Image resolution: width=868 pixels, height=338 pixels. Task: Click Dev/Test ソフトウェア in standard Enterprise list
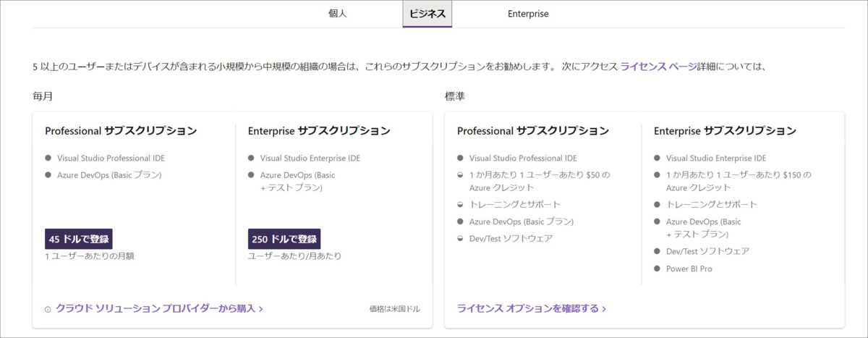[x=707, y=251]
